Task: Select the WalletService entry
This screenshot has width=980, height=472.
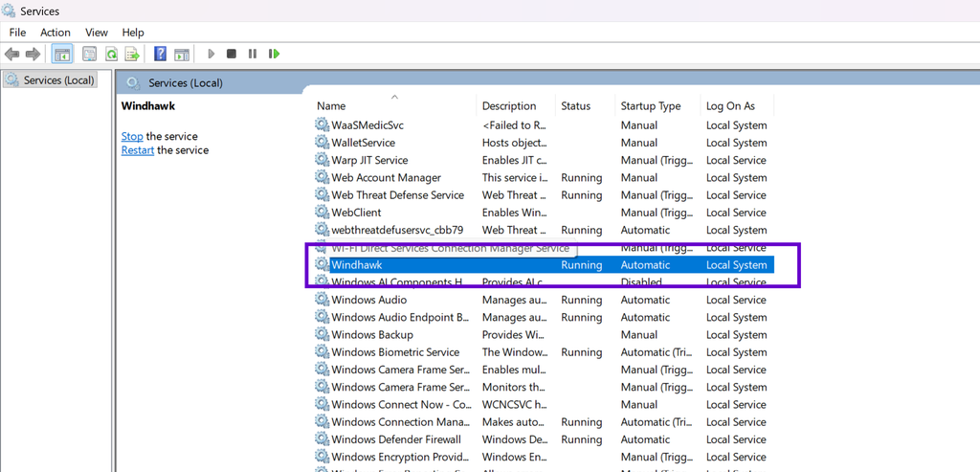Action: click(x=363, y=143)
